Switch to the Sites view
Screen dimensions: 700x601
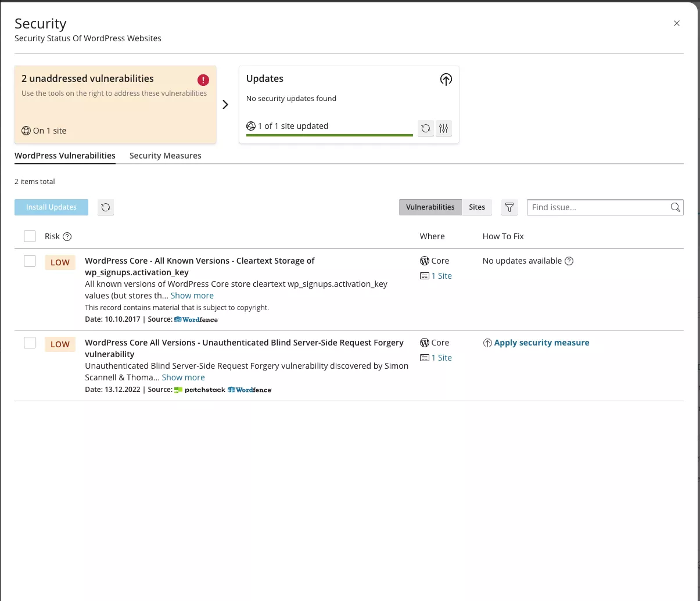pos(477,207)
